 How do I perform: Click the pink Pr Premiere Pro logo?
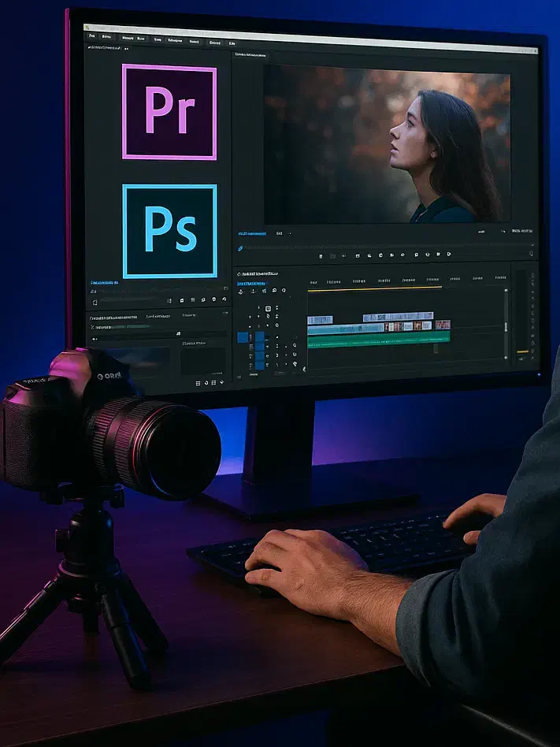tap(169, 112)
